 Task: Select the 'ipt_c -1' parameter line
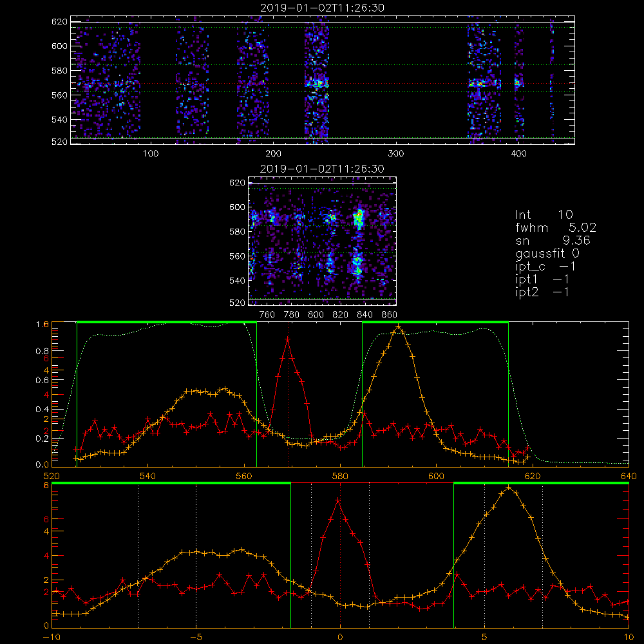click(x=545, y=267)
